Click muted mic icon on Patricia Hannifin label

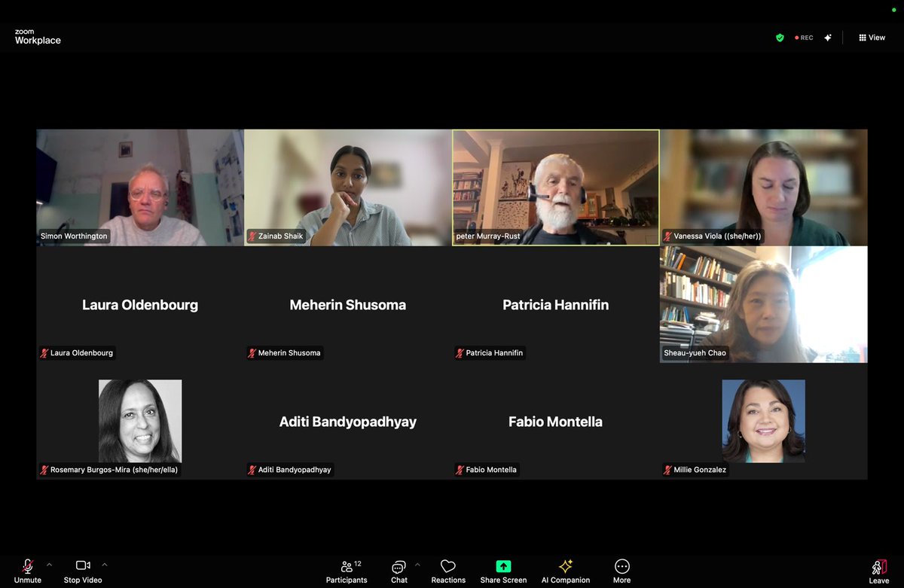(460, 352)
